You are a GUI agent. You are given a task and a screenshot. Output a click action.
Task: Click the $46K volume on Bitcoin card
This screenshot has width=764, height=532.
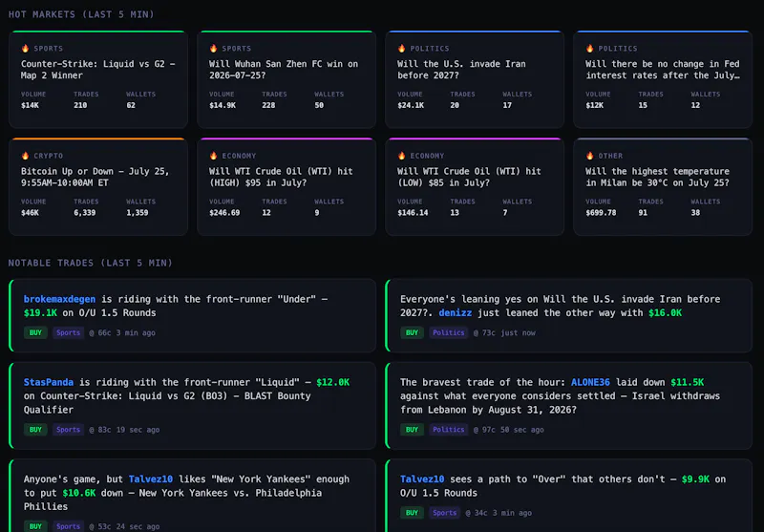pyautogui.click(x=30, y=213)
